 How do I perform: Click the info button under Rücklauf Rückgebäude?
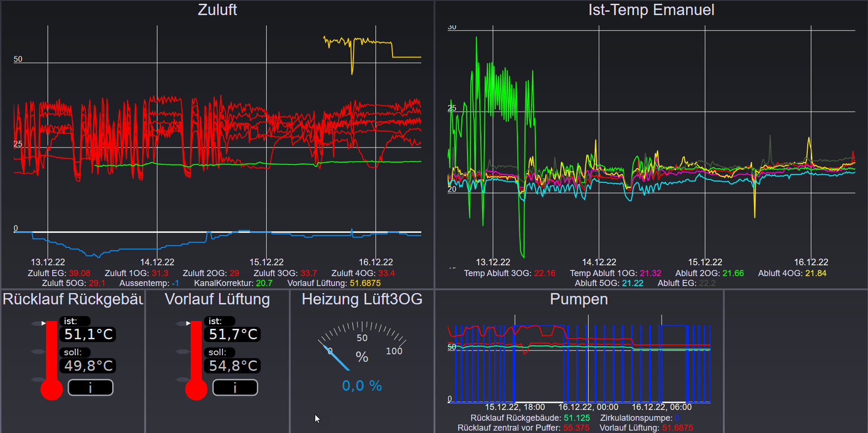(90, 388)
